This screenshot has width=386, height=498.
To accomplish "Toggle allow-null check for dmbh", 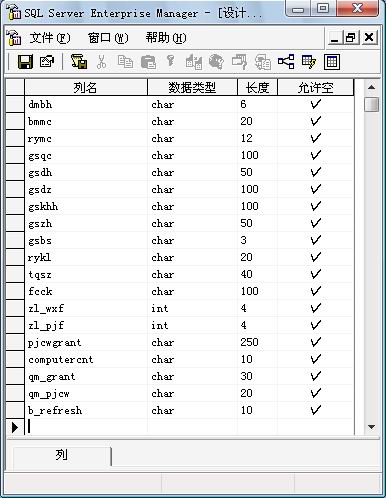I will pyautogui.click(x=315, y=104).
